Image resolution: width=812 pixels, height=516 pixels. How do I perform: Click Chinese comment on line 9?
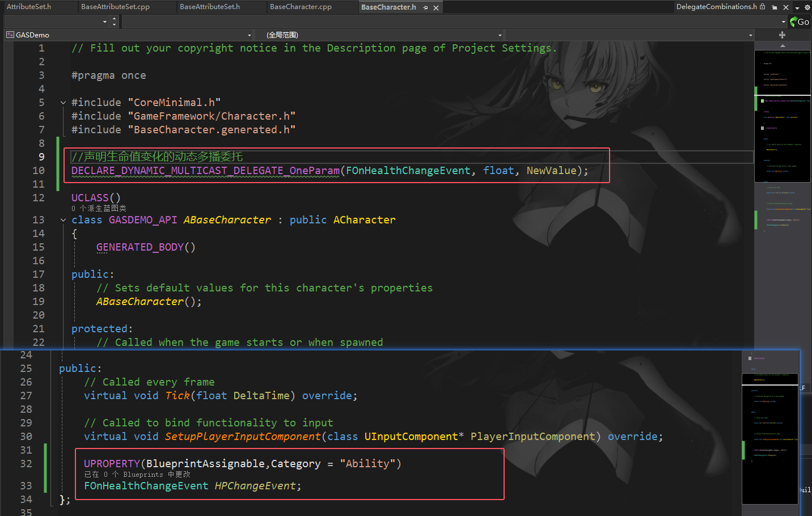157,157
